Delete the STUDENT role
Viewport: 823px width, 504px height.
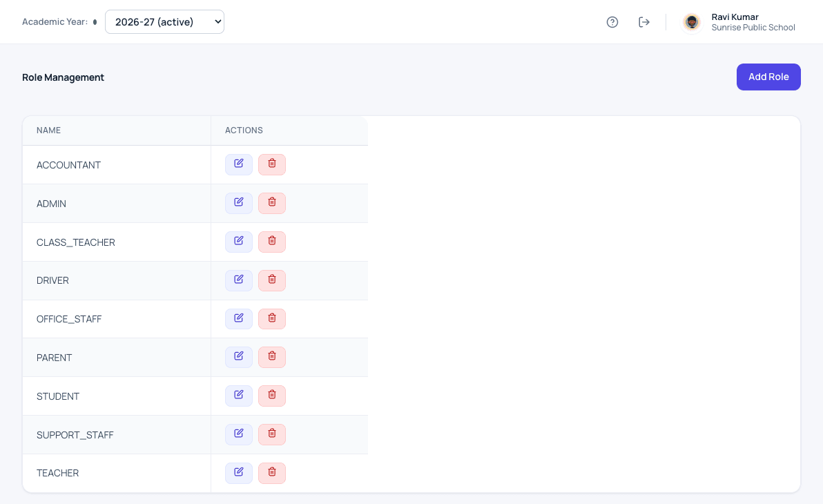point(272,396)
